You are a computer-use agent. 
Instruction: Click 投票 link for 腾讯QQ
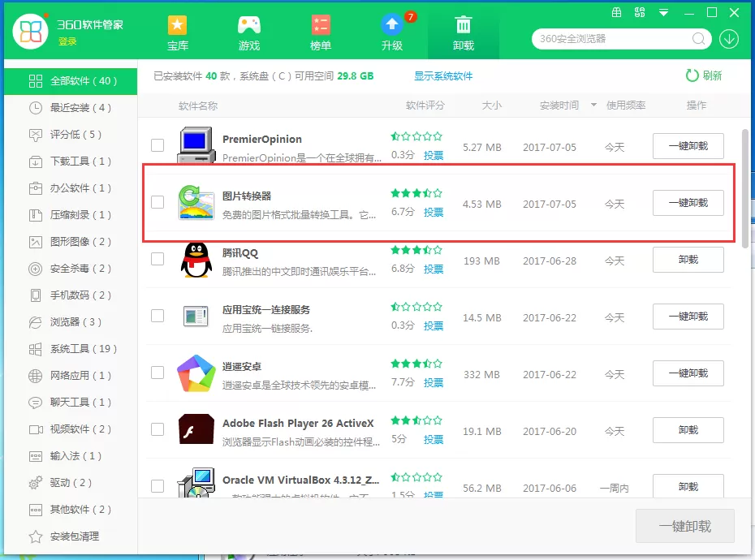[434, 269]
